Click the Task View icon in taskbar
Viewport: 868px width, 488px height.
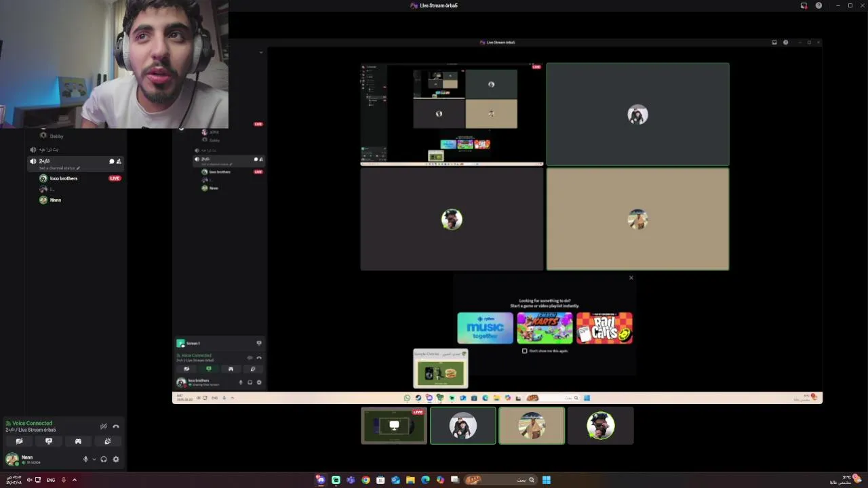(455, 480)
